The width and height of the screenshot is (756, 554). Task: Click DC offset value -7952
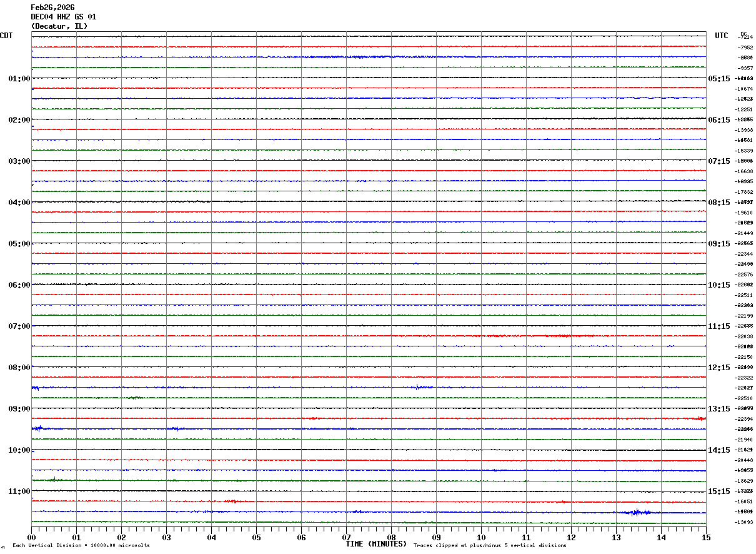(x=745, y=48)
